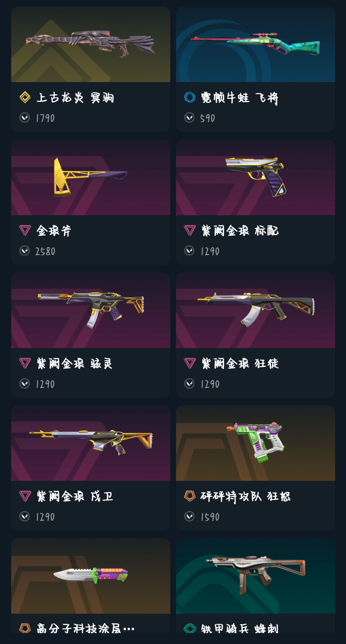346x644 pixels.
Task: Select the golden axe melee thumbnail
Action: (x=91, y=177)
